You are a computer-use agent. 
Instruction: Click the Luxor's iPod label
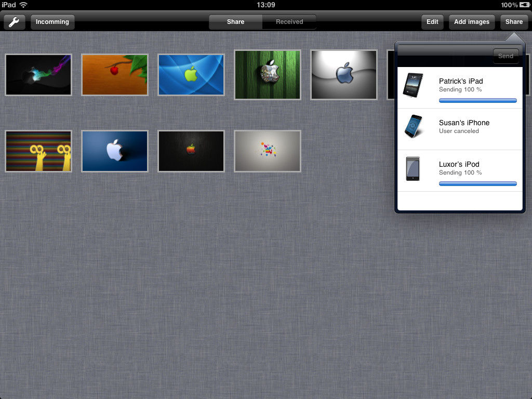coord(459,164)
